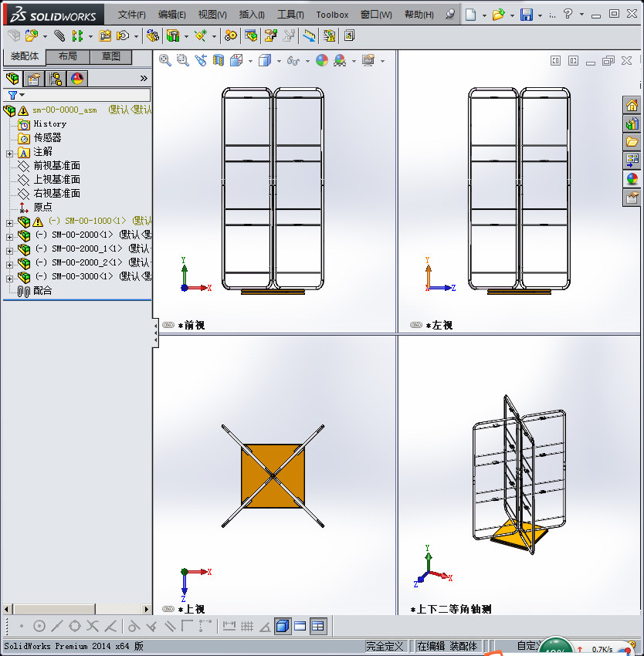Expand the SM-00-3000<1> component node

(9, 278)
